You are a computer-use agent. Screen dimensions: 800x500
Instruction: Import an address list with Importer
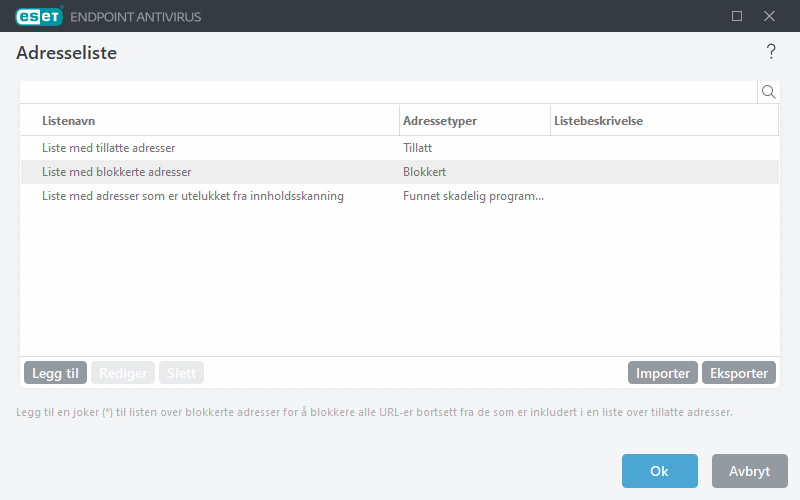(663, 373)
